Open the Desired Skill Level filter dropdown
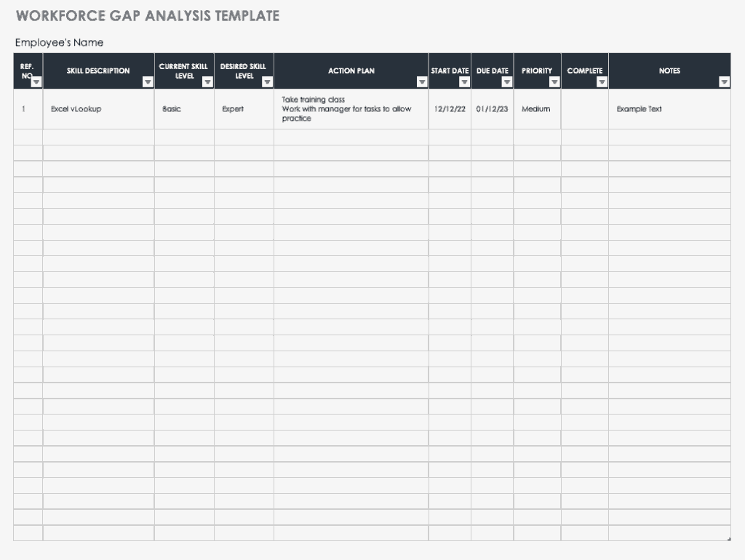745x560 pixels. point(268,82)
